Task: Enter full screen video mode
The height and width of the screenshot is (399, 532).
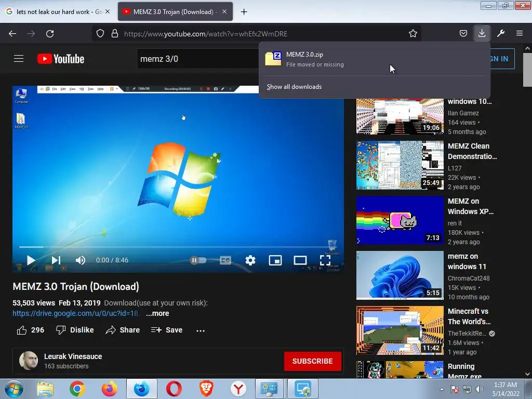Action: [325, 260]
